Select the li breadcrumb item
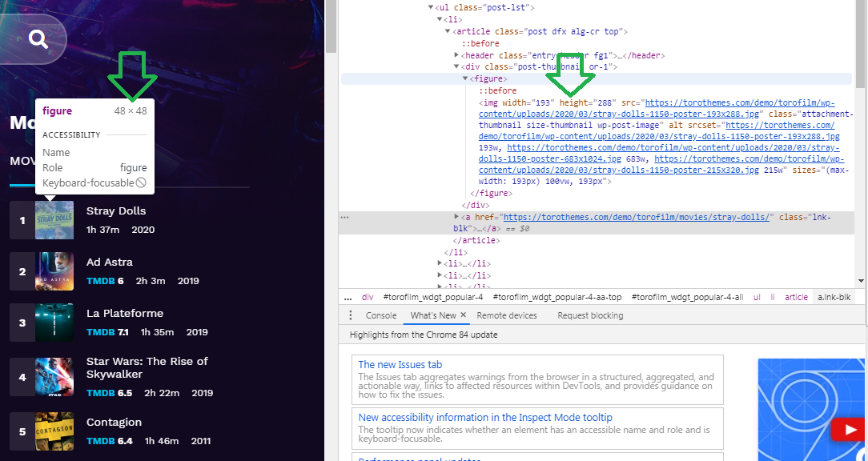868x461 pixels. coord(772,297)
